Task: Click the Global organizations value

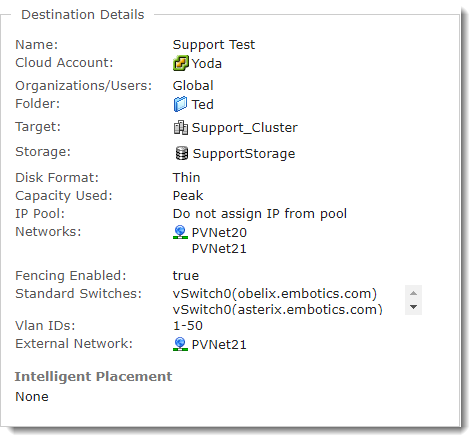Action: point(193,86)
